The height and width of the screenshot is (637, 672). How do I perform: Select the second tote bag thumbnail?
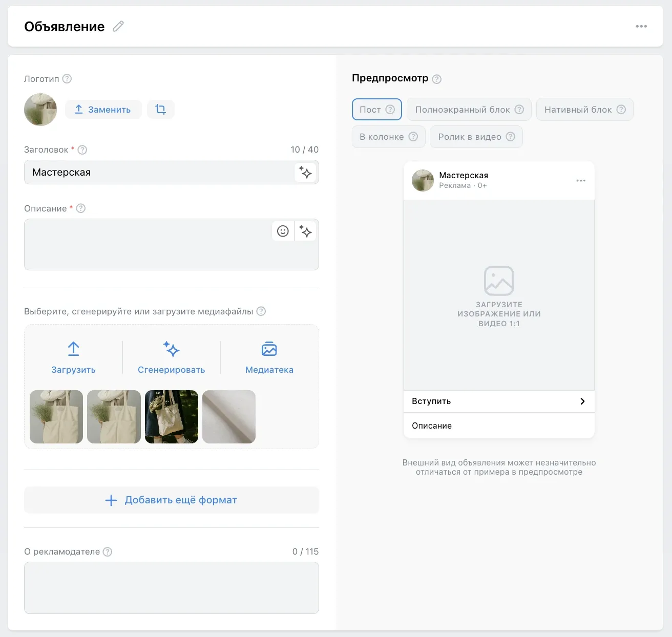tap(114, 417)
